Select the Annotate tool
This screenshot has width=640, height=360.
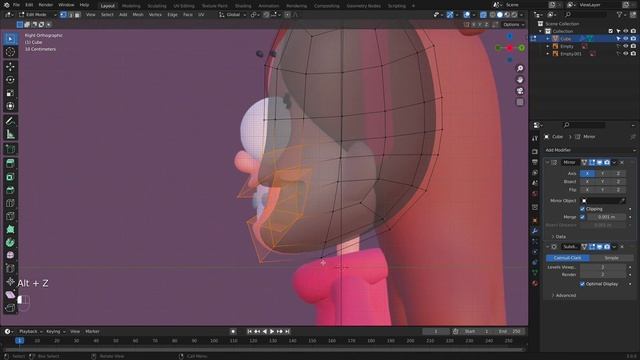10,121
